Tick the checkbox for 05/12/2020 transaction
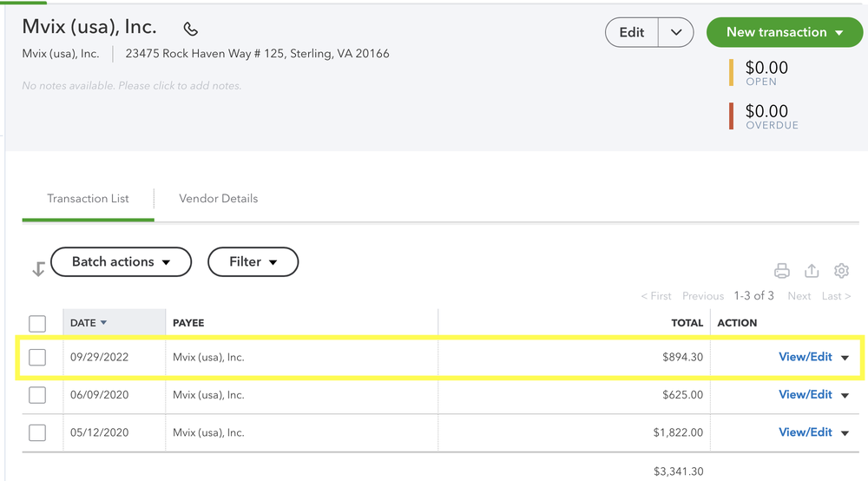Screen dimensions: 868x481 click(x=37, y=432)
